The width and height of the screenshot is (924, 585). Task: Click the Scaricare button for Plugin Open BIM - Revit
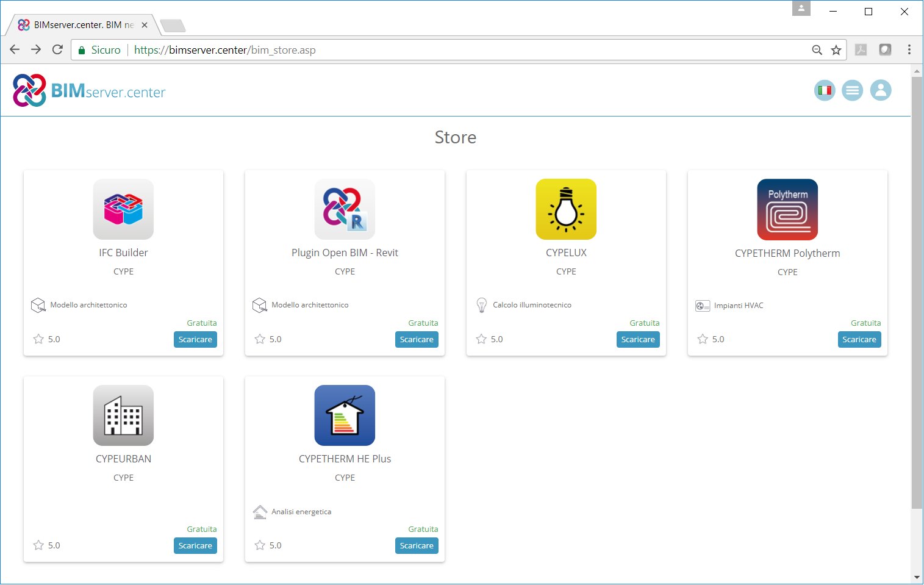[417, 339]
